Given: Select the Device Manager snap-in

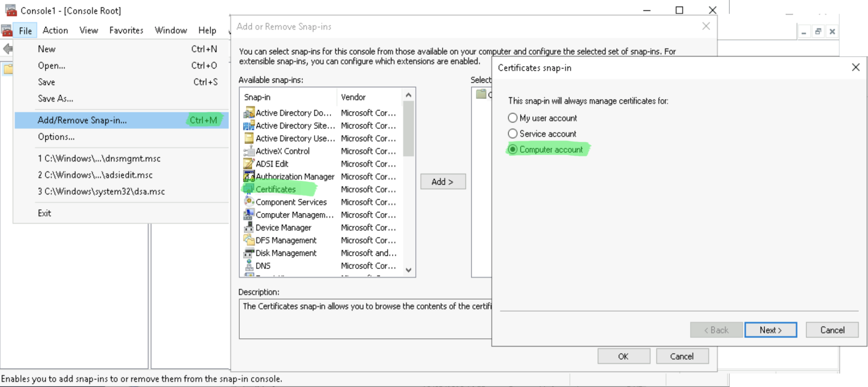Looking at the screenshot, I should (283, 227).
